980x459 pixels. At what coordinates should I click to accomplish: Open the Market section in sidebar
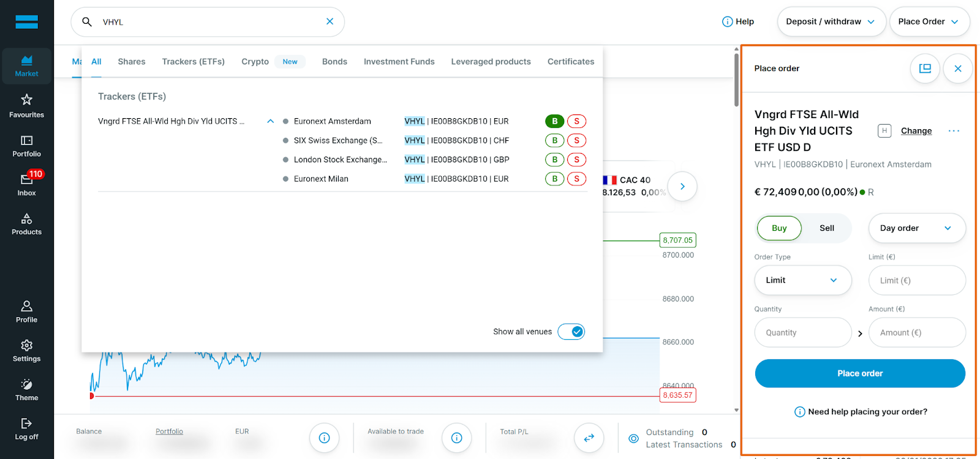26,66
